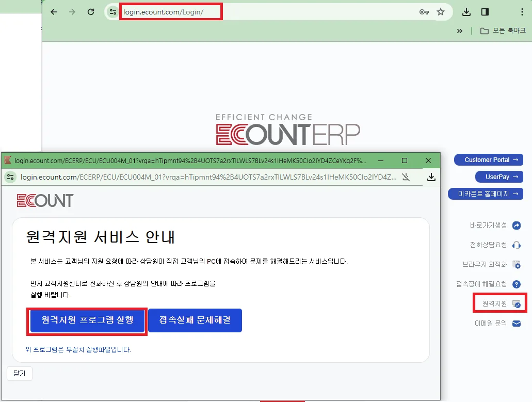Run 원격지원 프로그램 실행 button
532x402 pixels.
tap(87, 320)
